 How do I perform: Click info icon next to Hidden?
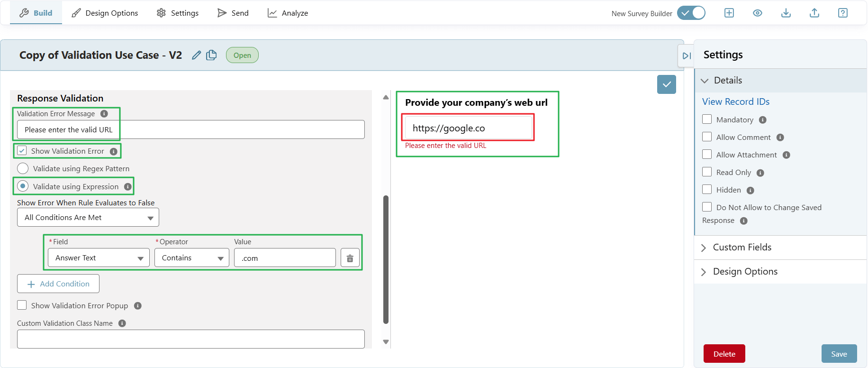(750, 191)
